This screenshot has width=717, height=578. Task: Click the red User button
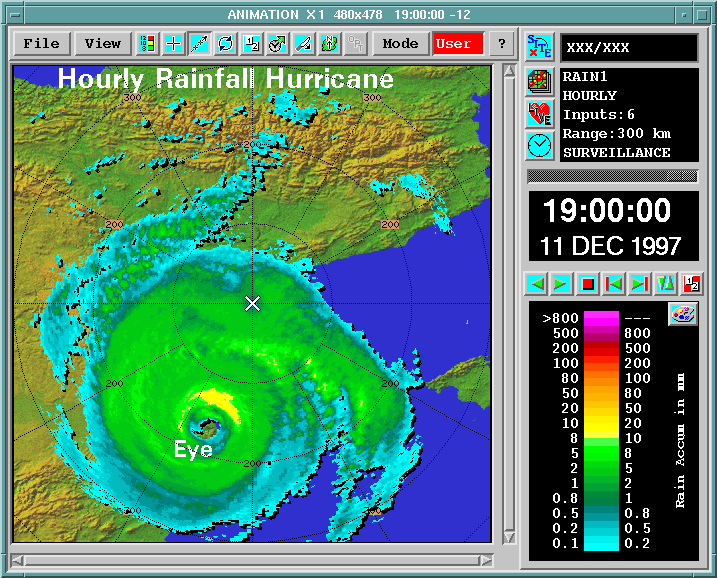coord(458,44)
